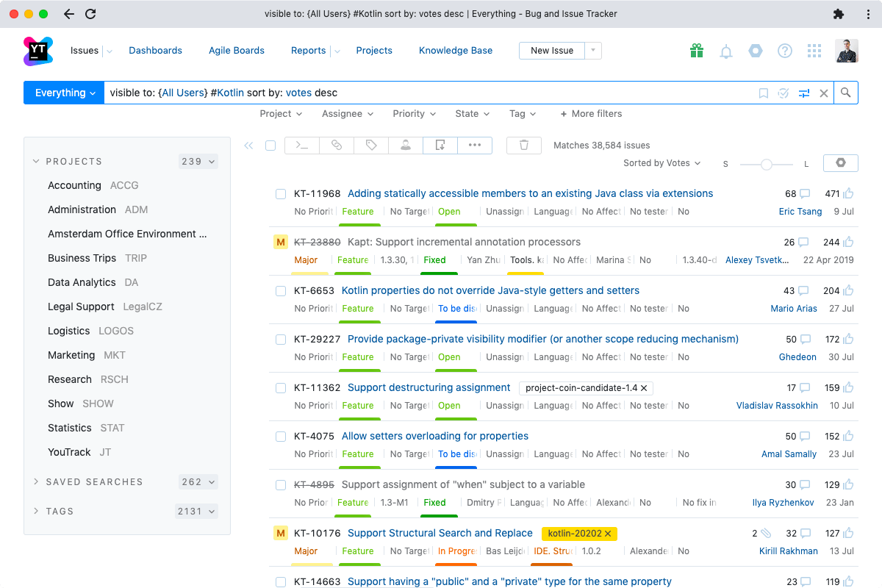This screenshot has width=882, height=588.
Task: Click the tag icon in toolbar
Action: 371,146
